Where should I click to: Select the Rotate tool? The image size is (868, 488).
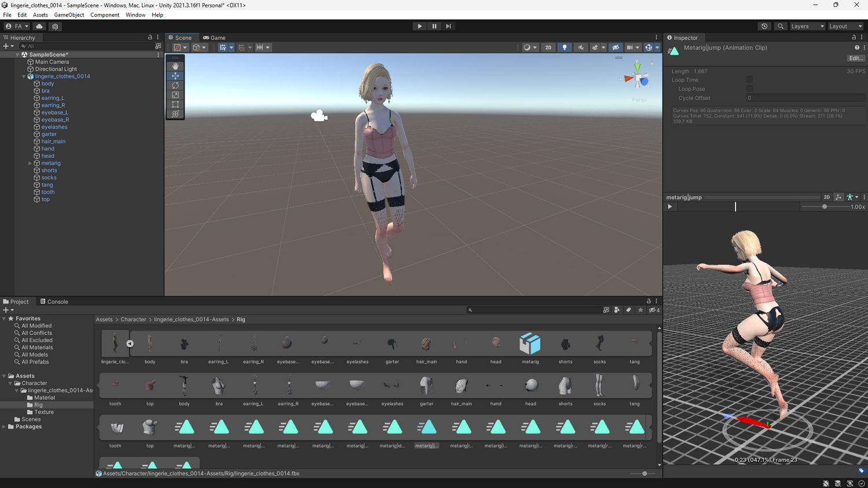(175, 85)
